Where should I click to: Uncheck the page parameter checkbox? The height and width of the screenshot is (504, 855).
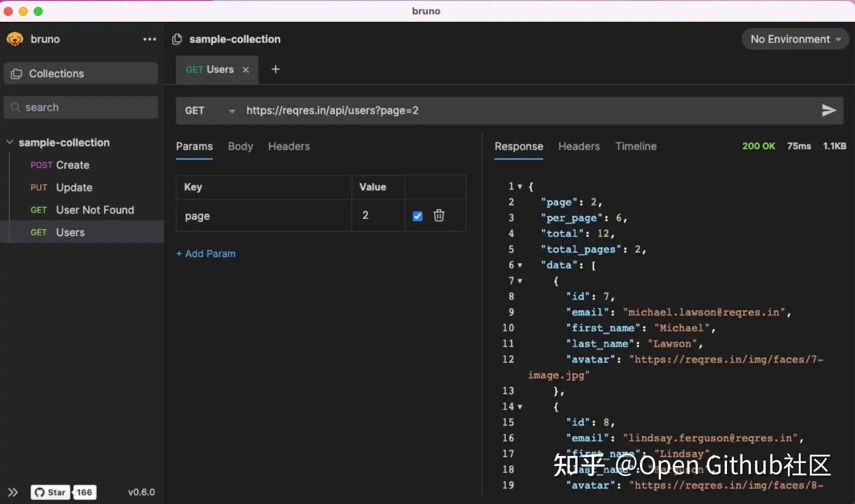click(x=417, y=215)
